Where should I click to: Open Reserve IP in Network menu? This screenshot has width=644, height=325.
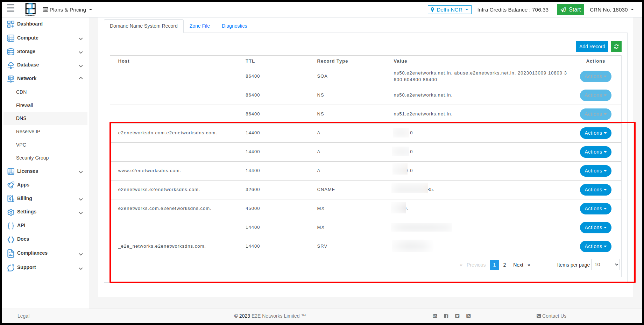28,132
